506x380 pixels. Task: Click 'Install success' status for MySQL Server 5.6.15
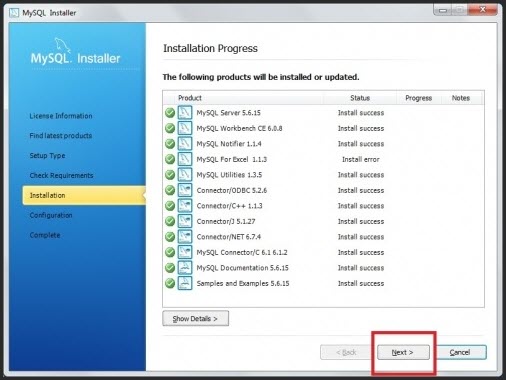pos(361,113)
